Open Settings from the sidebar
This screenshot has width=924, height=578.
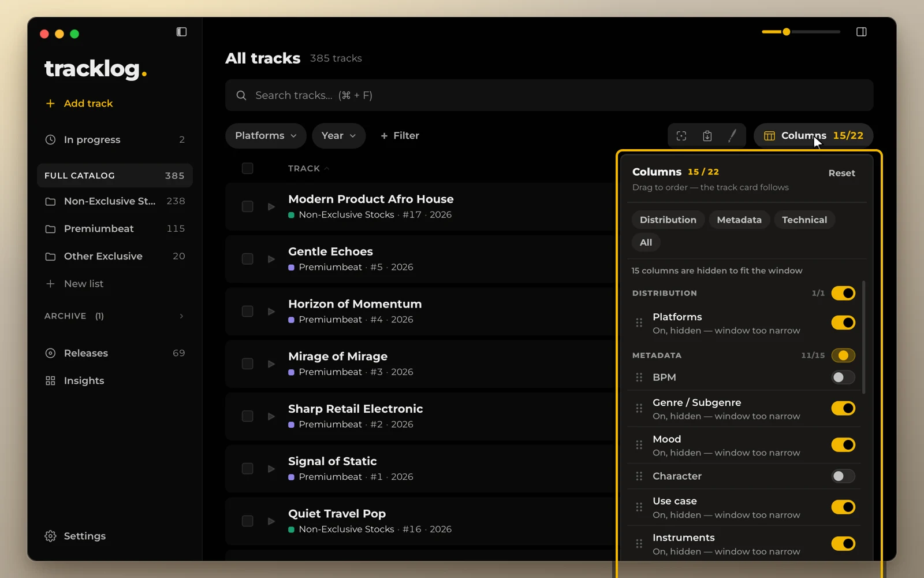tap(75, 536)
